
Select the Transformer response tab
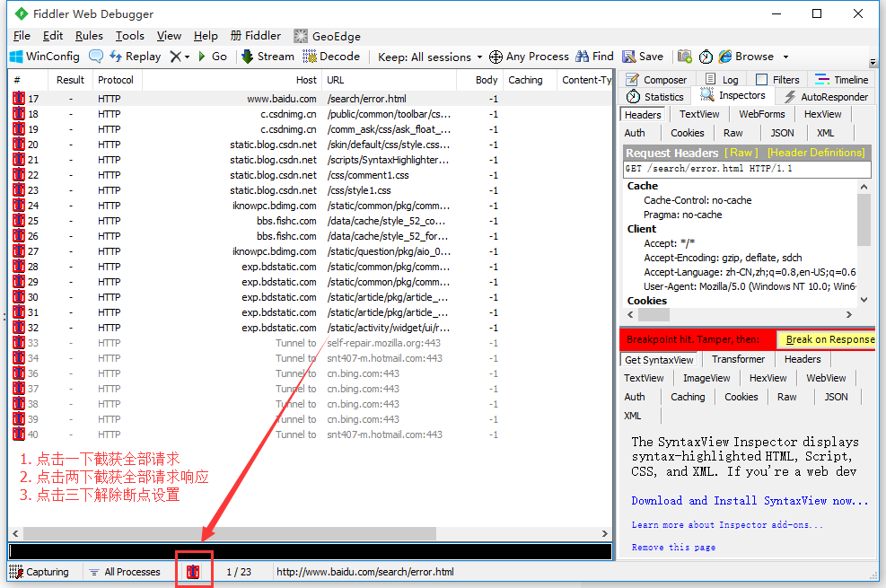[x=738, y=359]
